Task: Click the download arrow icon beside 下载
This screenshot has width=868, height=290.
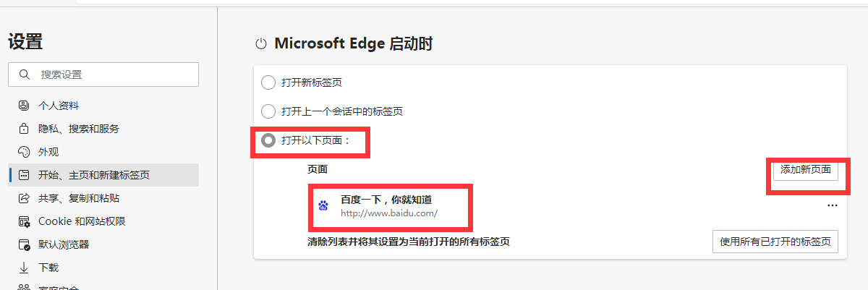Action: point(24,268)
